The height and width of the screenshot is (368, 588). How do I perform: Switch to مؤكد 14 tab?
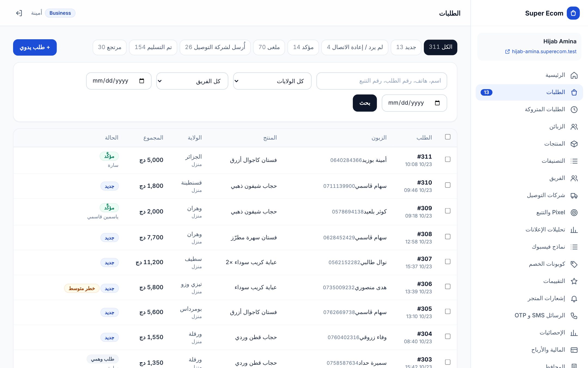coord(303,47)
